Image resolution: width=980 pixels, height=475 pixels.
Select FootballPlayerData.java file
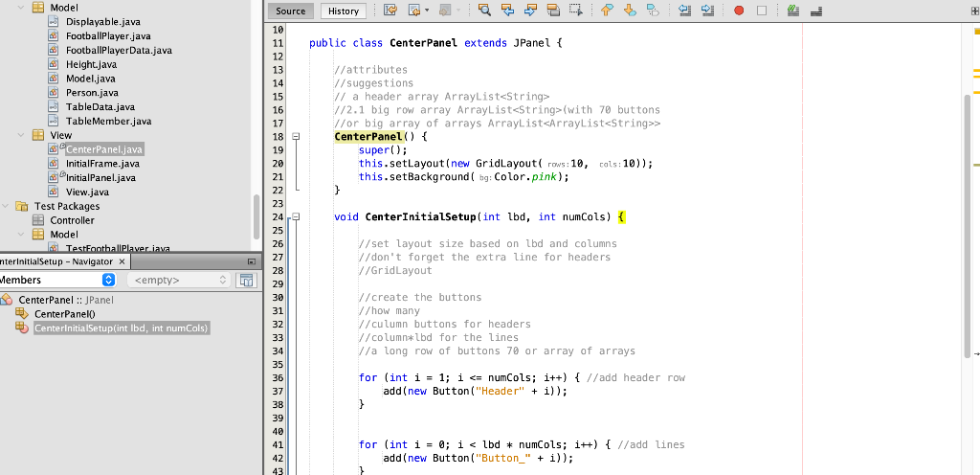[119, 50]
